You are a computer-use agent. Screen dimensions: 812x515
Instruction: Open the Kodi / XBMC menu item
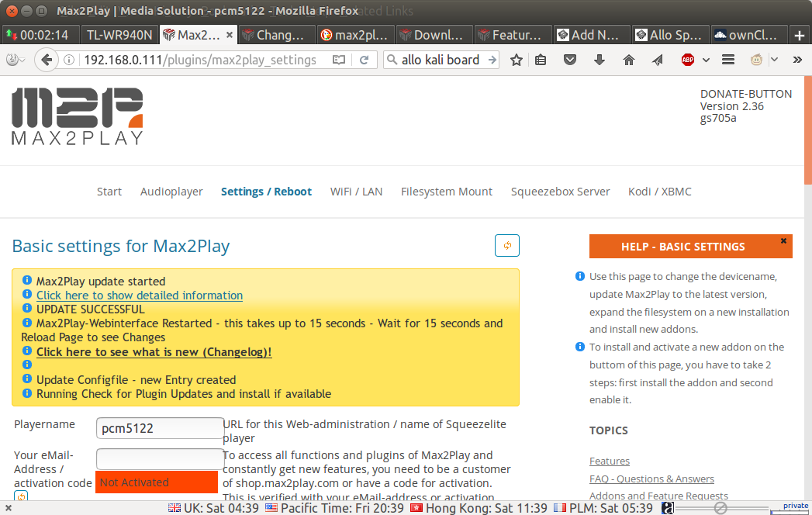click(660, 192)
